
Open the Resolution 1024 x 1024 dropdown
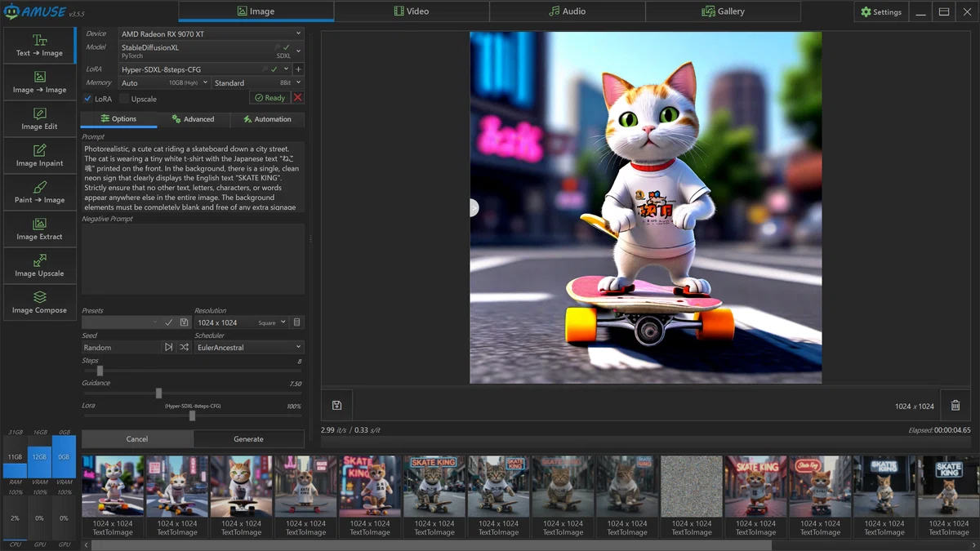(x=242, y=322)
